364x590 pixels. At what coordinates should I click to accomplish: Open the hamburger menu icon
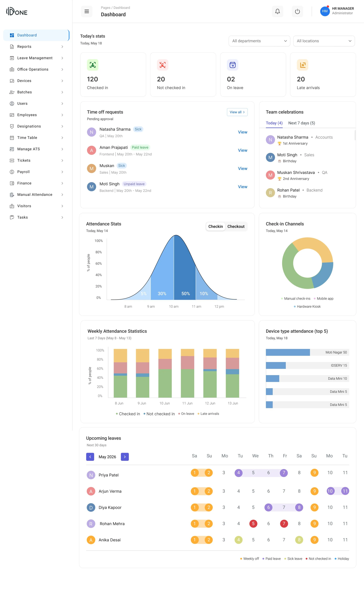[87, 11]
